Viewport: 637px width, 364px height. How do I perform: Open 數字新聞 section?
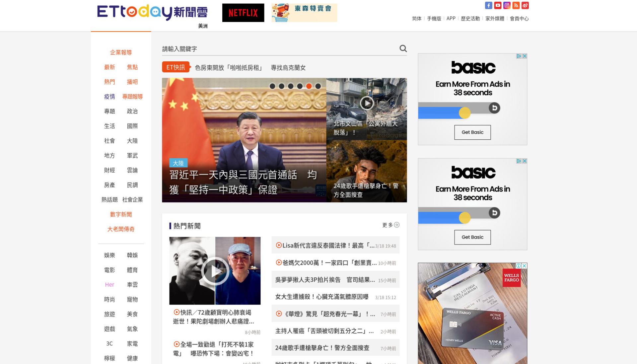(x=121, y=214)
